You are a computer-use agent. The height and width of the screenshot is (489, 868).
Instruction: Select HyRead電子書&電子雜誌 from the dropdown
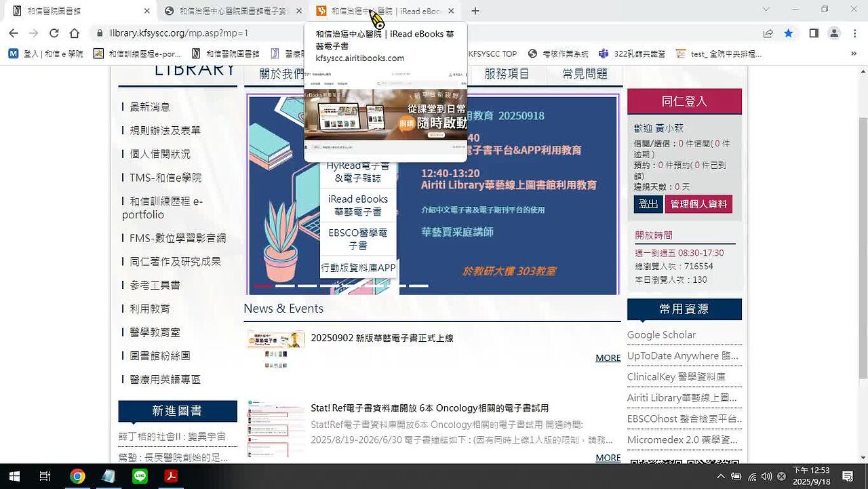coord(357,172)
